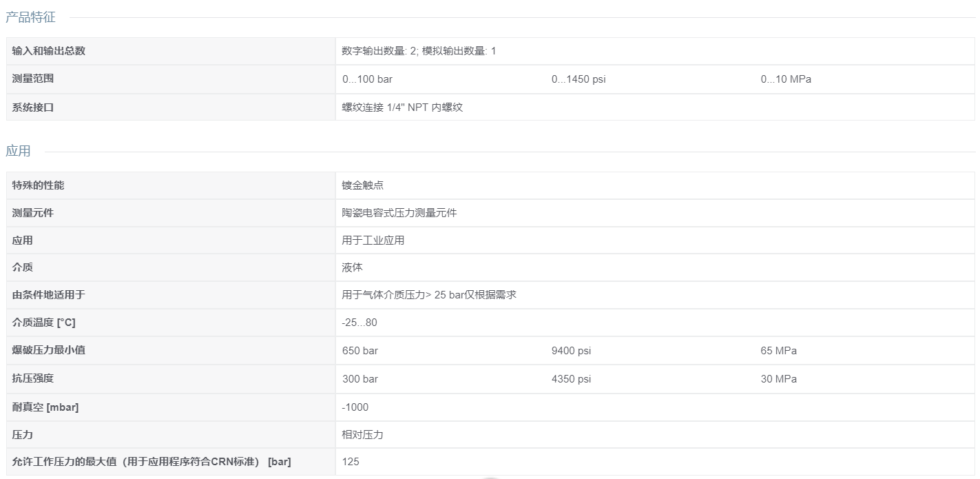Viewport: 980px width, 479px height.
Task: Click the 4350 psi value
Action: (572, 379)
